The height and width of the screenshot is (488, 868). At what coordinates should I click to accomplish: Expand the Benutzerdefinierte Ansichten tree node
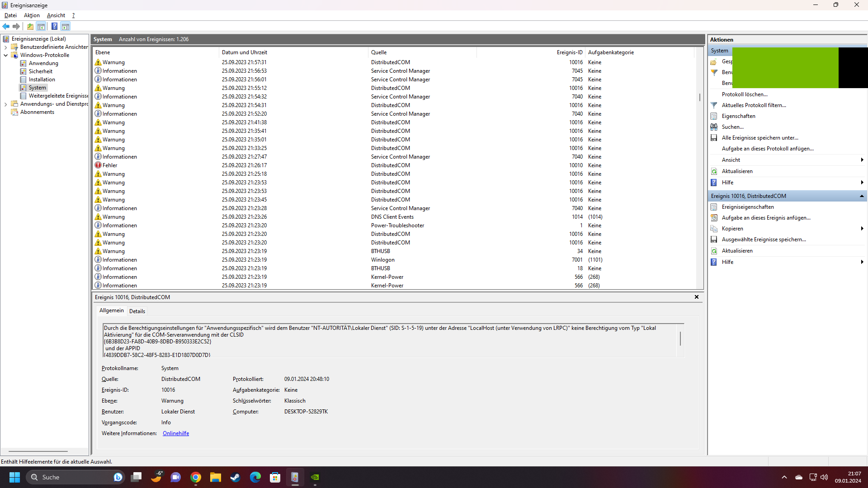(5, 47)
